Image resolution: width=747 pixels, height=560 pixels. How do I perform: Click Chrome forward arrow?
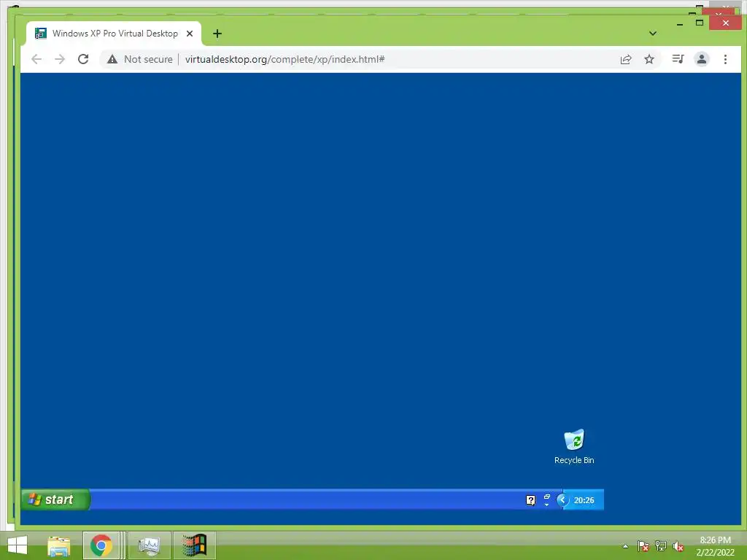60,59
